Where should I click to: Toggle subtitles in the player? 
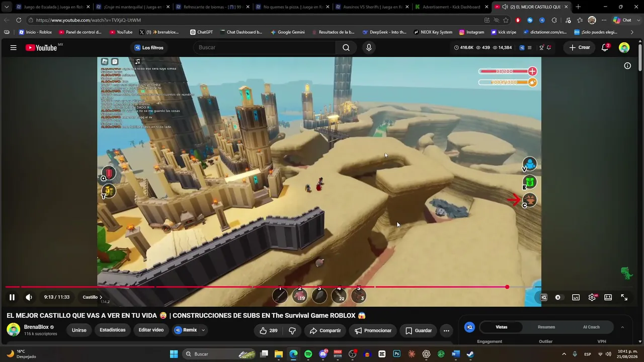tap(576, 297)
